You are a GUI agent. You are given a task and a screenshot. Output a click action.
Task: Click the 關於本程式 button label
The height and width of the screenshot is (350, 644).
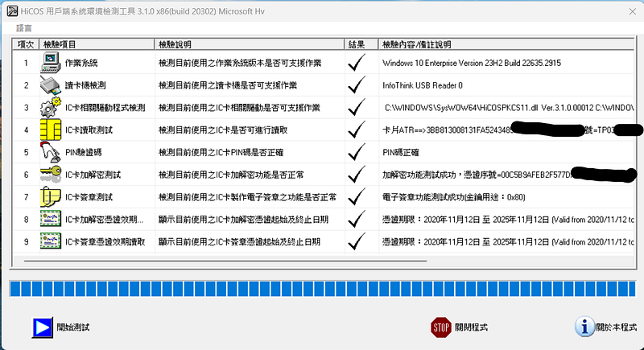tap(616, 327)
